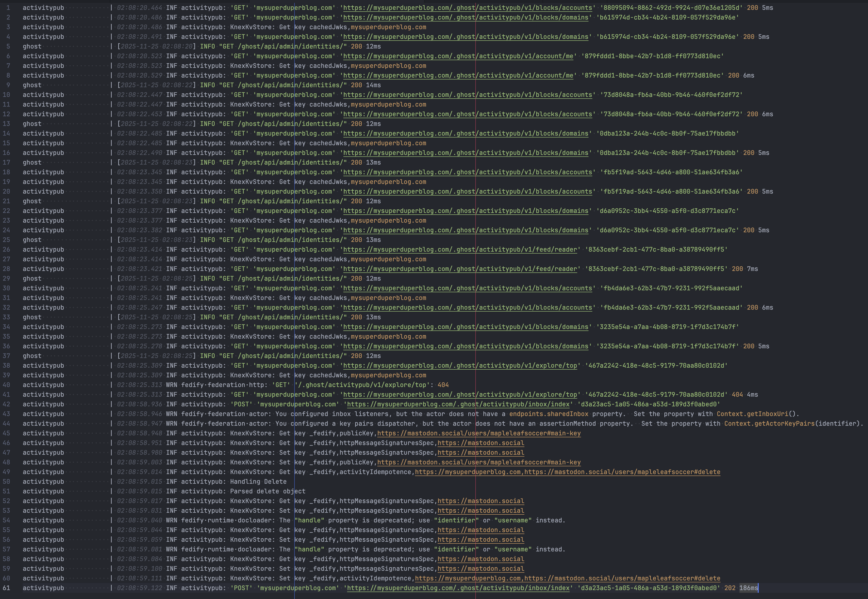
Task: Click the Context.getActorKeyPairs text on line 44
Action: pyautogui.click(x=769, y=423)
